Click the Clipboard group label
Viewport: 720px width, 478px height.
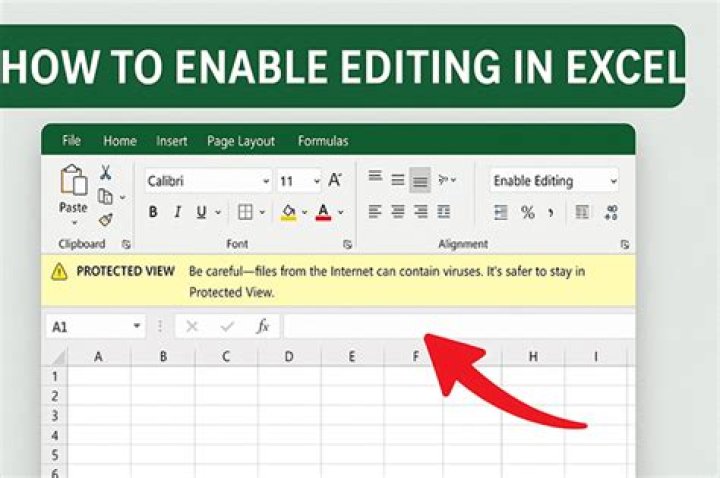point(82,244)
